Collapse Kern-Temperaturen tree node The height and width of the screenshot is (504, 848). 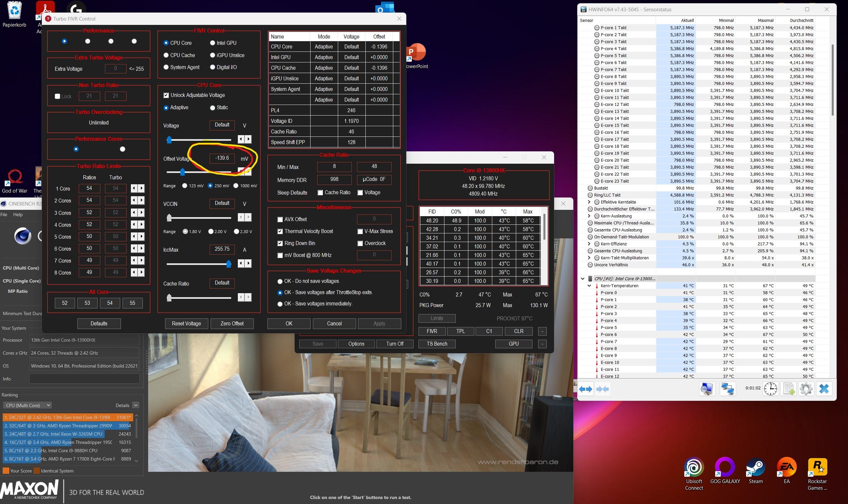pos(590,286)
